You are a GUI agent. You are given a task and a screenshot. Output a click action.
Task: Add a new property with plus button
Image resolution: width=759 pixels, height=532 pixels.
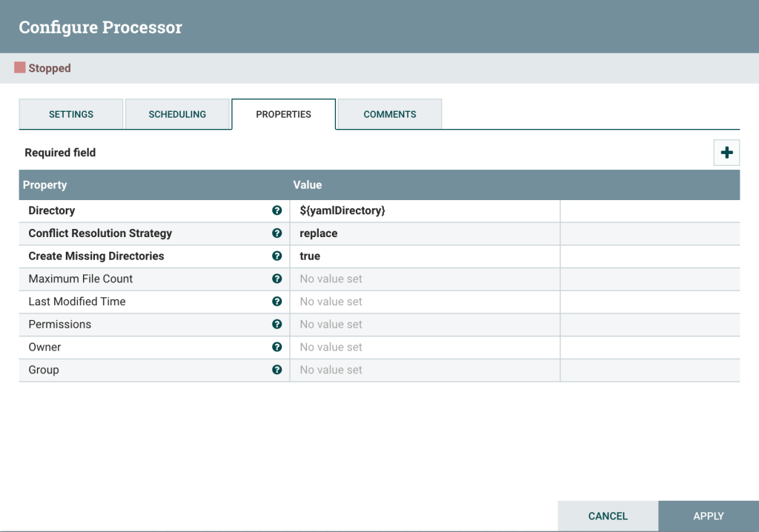pyautogui.click(x=726, y=153)
